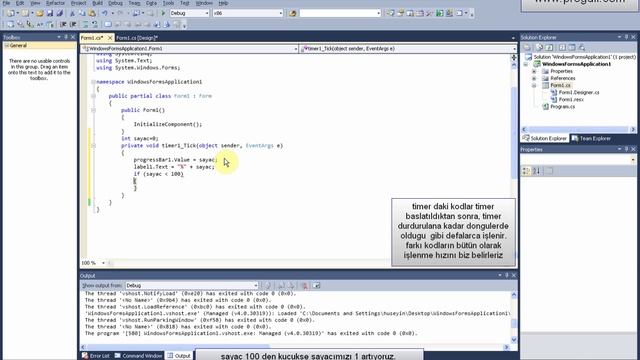
Task: Collapse the timer1_Tick method outlining
Action: (93, 146)
